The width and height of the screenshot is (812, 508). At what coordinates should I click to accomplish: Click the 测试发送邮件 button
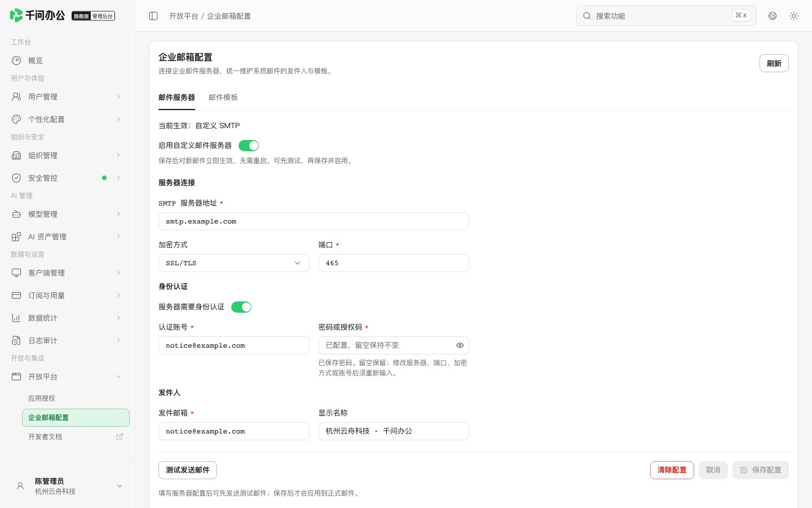pos(188,470)
